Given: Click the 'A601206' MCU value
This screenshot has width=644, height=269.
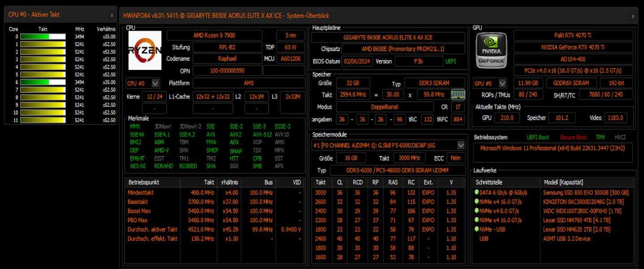Looking at the screenshot, I should click(x=291, y=59).
